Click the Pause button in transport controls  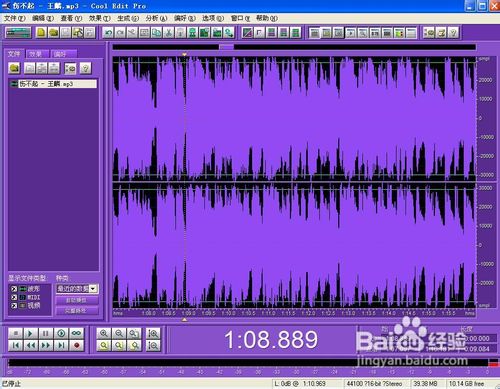46,333
